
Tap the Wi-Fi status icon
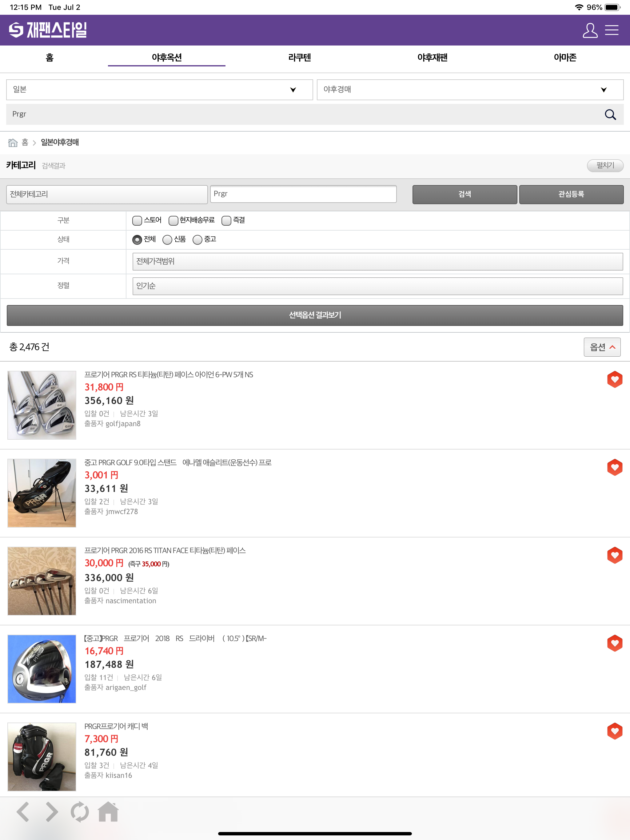pos(579,7)
